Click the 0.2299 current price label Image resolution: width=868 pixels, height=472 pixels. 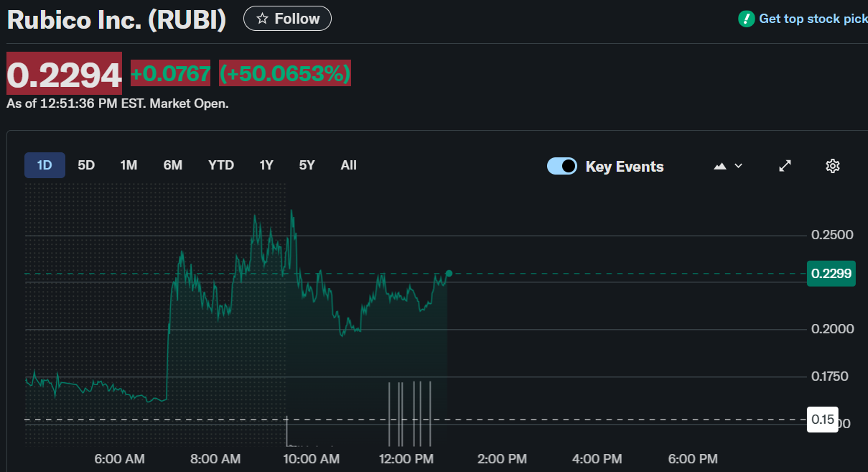pos(831,273)
